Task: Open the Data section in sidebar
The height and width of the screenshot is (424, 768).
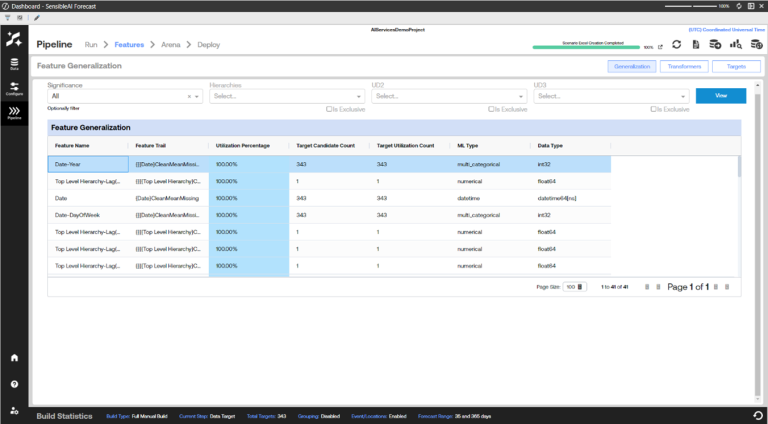Action: [x=14, y=65]
